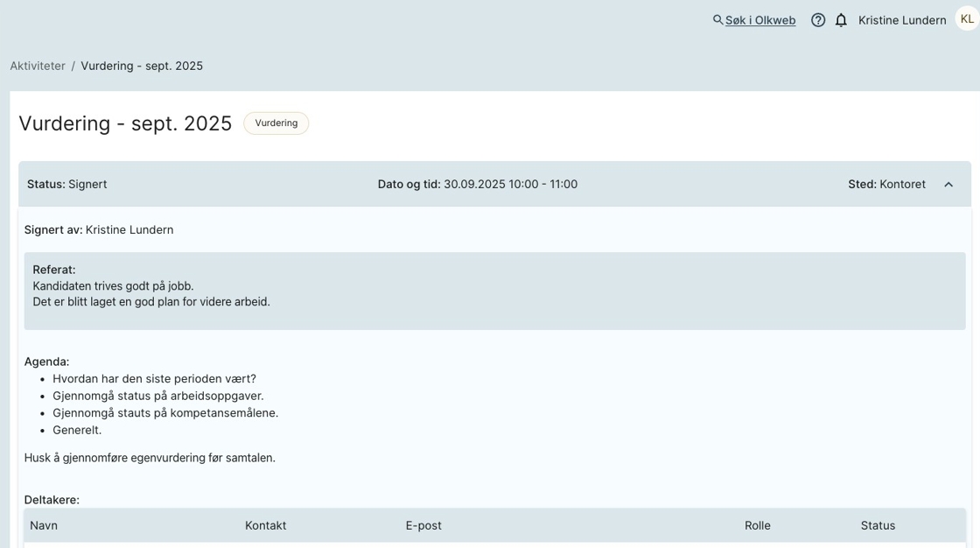The image size is (980, 548).
Task: Open the notifications bell
Action: (x=841, y=20)
